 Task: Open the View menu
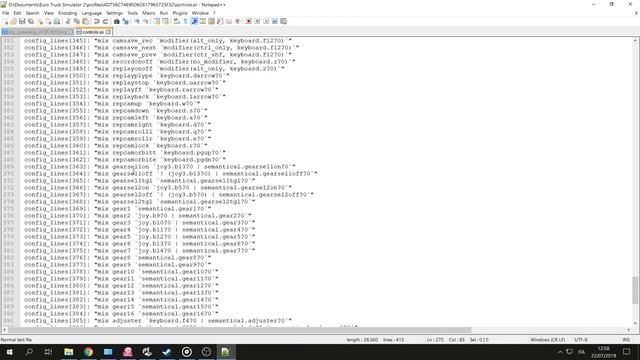pyautogui.click(x=49, y=13)
